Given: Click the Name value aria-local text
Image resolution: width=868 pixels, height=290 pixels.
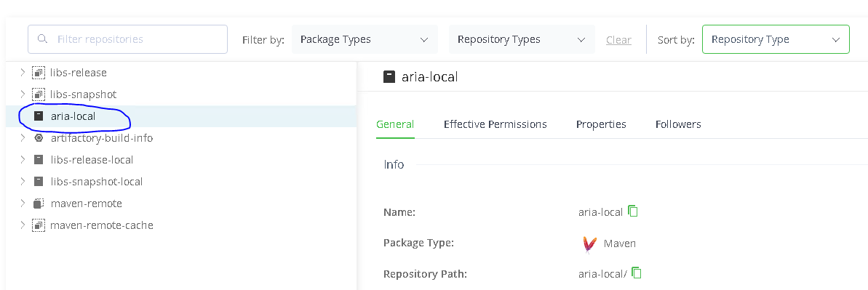Looking at the screenshot, I should (x=601, y=212).
